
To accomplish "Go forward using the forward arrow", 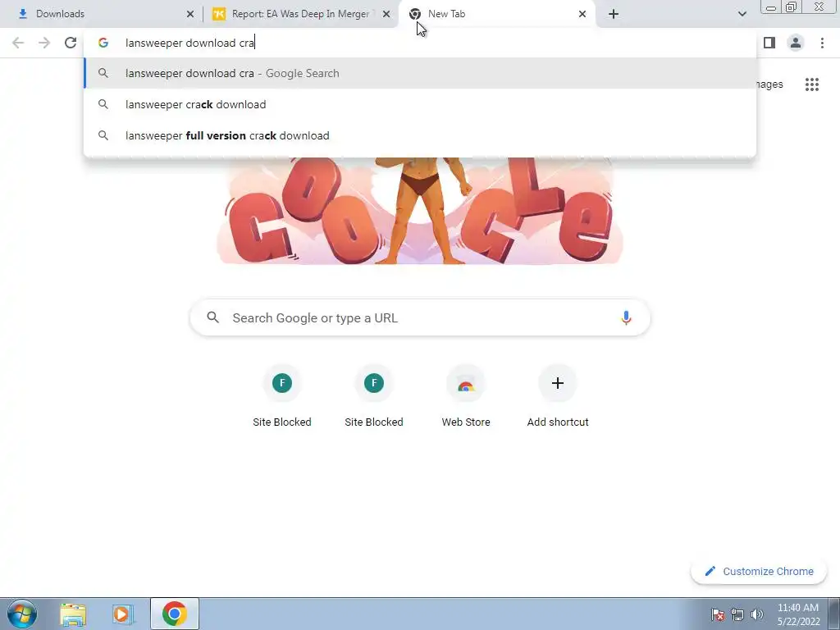I will pyautogui.click(x=44, y=43).
